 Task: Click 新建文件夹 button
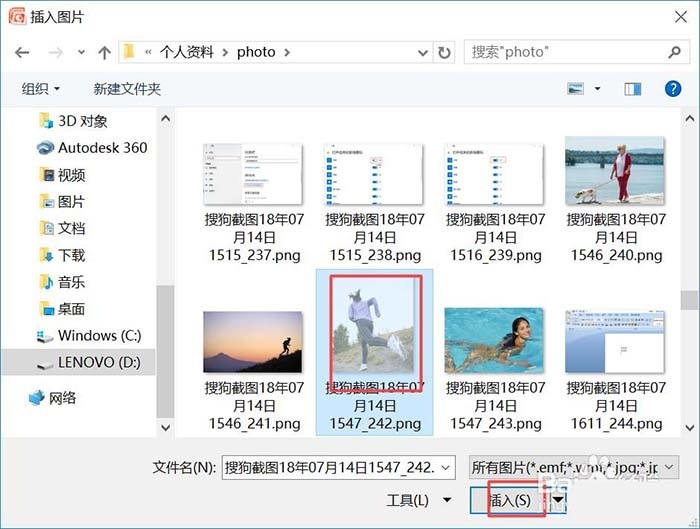[127, 89]
